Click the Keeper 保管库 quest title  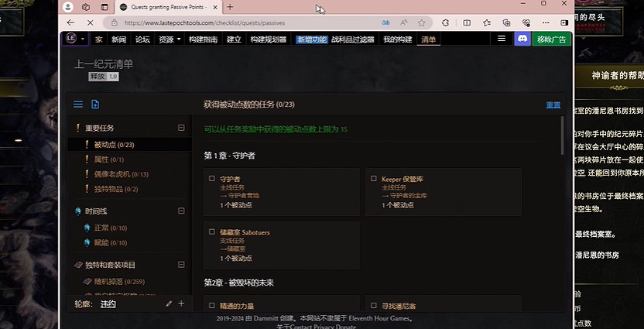click(402, 179)
